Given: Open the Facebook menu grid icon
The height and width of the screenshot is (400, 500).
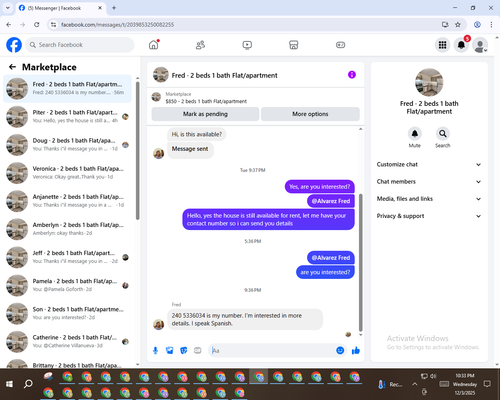Looking at the screenshot, I should pyautogui.click(x=442, y=45).
